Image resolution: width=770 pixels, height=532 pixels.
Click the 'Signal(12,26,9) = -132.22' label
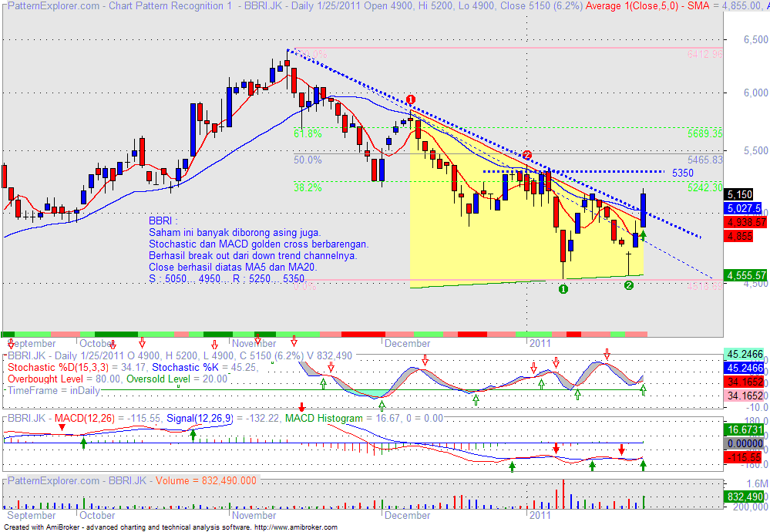coord(224,418)
